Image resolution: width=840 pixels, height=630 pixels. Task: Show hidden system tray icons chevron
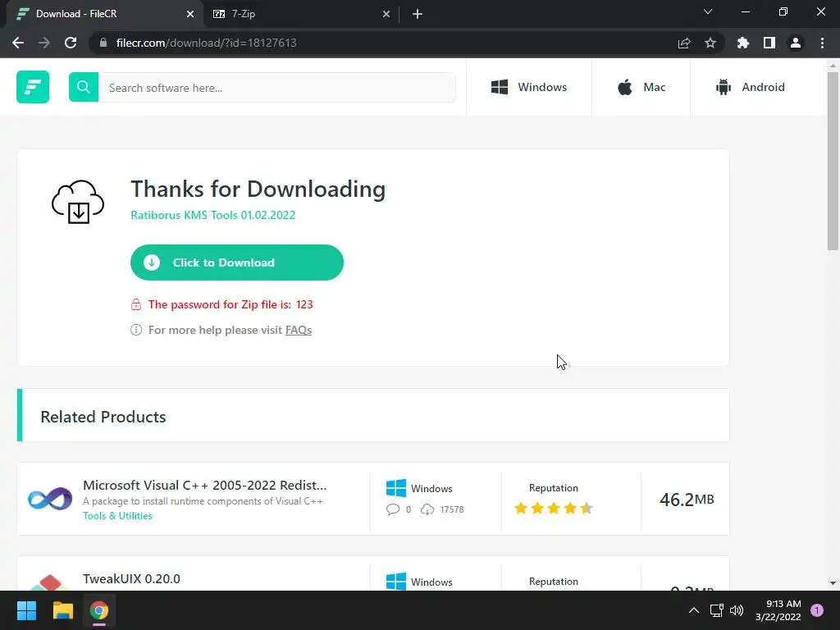693,610
